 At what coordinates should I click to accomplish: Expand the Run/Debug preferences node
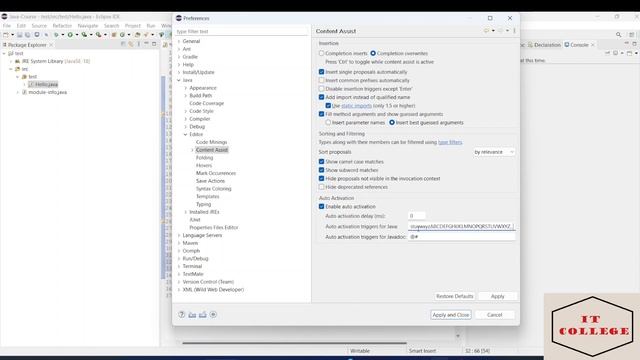[x=179, y=258]
